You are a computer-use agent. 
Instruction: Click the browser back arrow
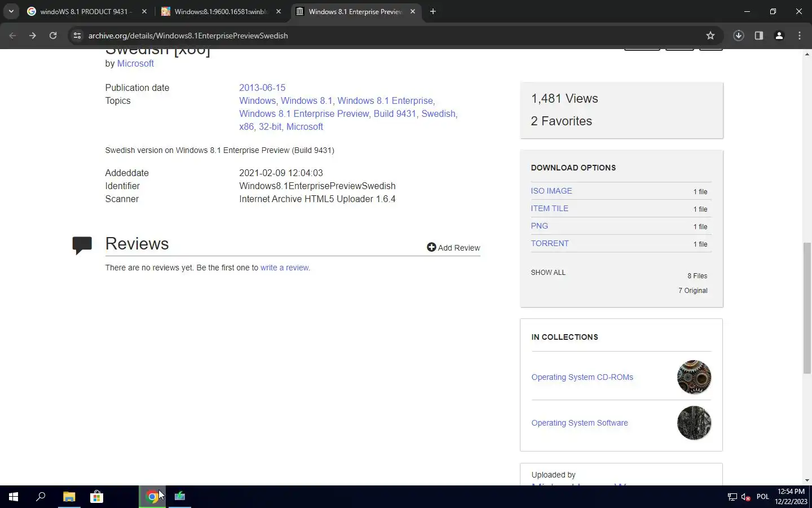point(12,36)
